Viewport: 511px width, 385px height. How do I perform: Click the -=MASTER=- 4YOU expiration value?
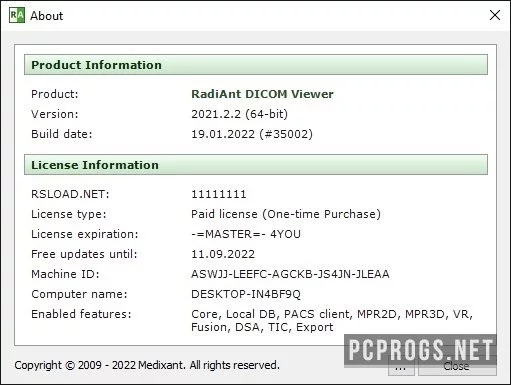pyautogui.click(x=246, y=234)
